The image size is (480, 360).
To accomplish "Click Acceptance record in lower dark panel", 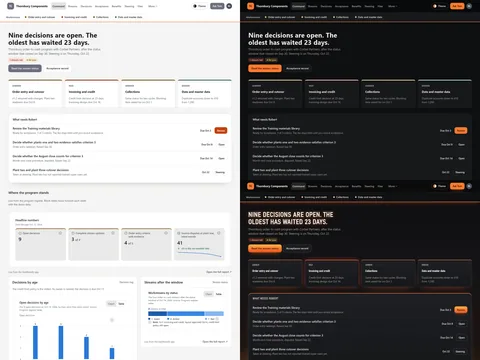I will (x=297, y=248).
